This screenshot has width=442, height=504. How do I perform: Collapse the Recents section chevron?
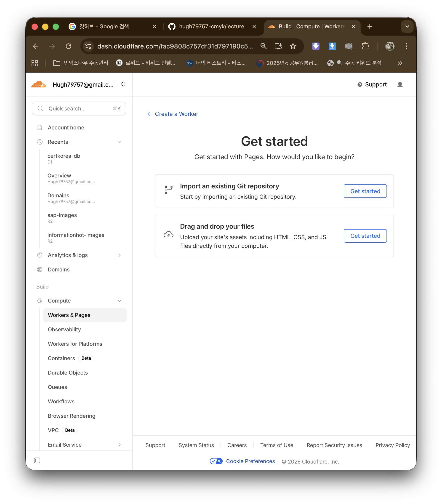120,142
